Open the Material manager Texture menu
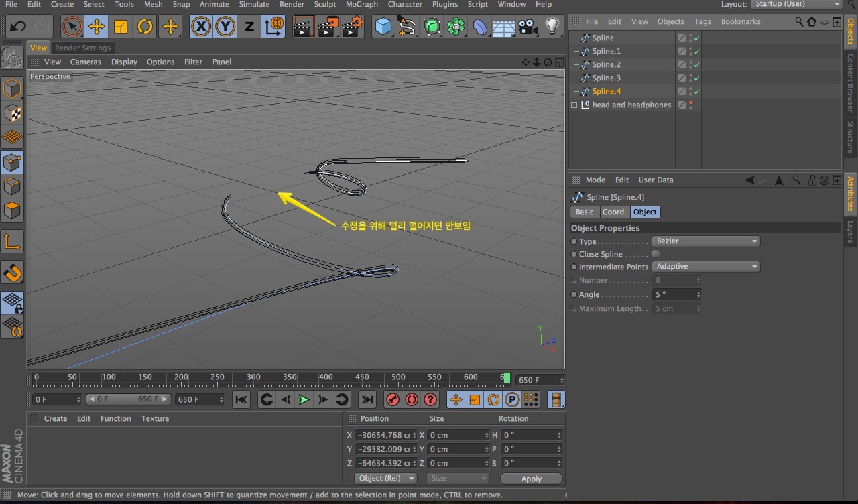This screenshot has width=858, height=504. (155, 418)
